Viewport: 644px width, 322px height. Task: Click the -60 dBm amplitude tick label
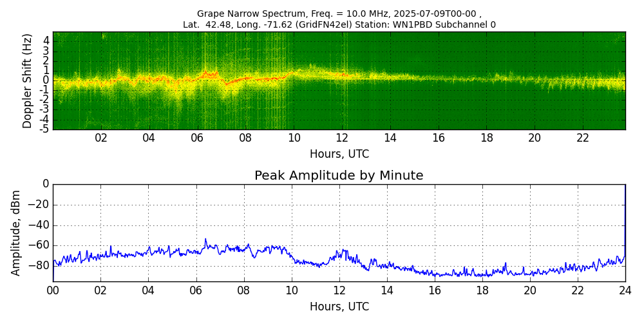(39, 245)
